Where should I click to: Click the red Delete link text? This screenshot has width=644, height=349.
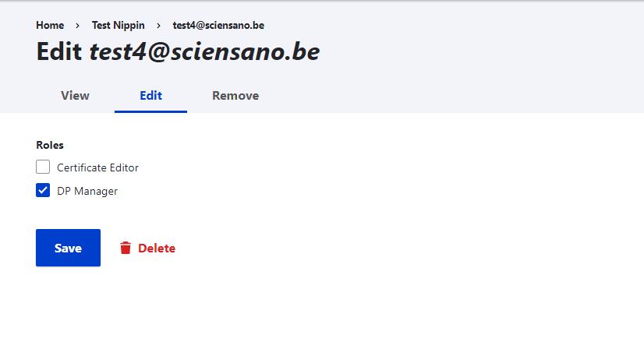pyautogui.click(x=157, y=248)
